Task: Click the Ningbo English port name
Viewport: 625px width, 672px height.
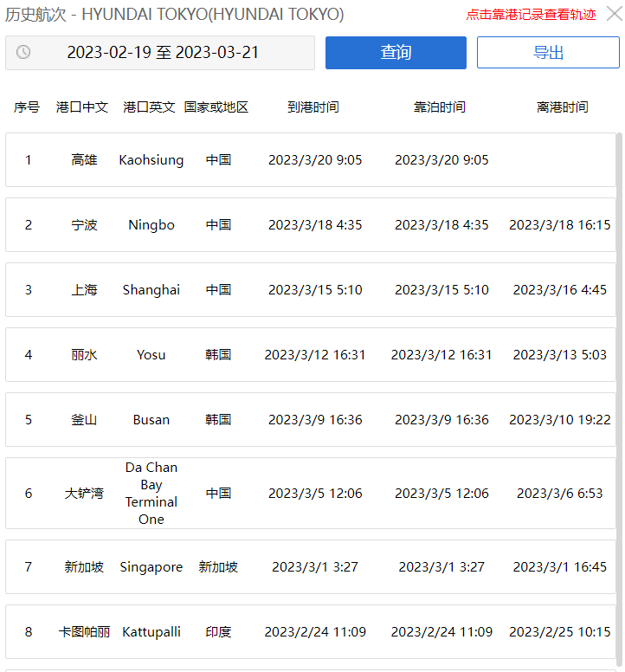Action: tap(151, 225)
